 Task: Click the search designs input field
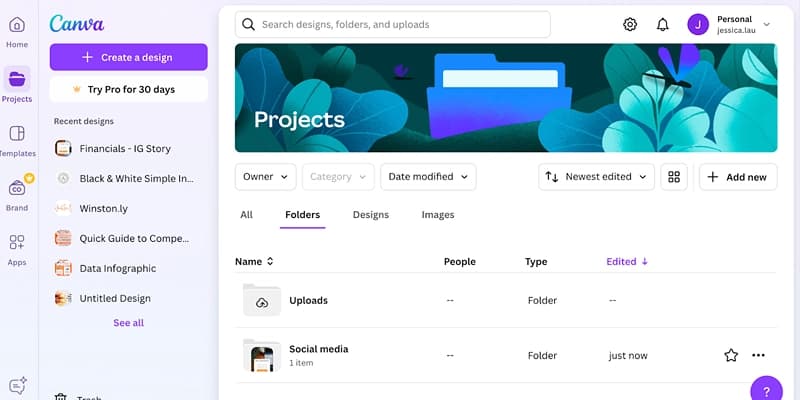[393, 24]
